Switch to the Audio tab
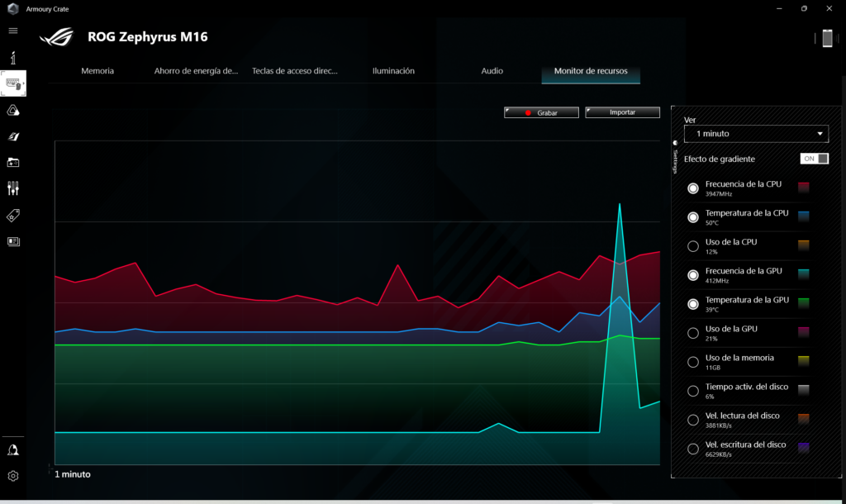Image resolution: width=846 pixels, height=504 pixels. [x=492, y=71]
